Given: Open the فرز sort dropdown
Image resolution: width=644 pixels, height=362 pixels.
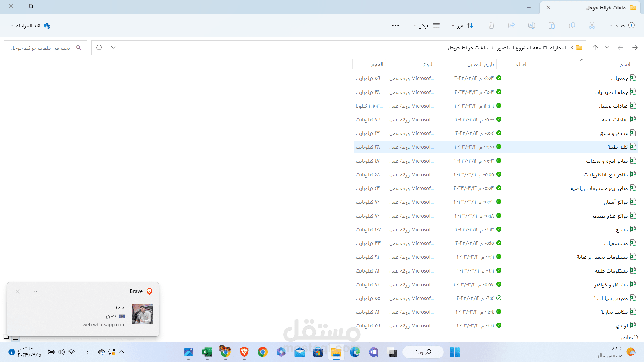Looking at the screenshot, I should coord(463,26).
